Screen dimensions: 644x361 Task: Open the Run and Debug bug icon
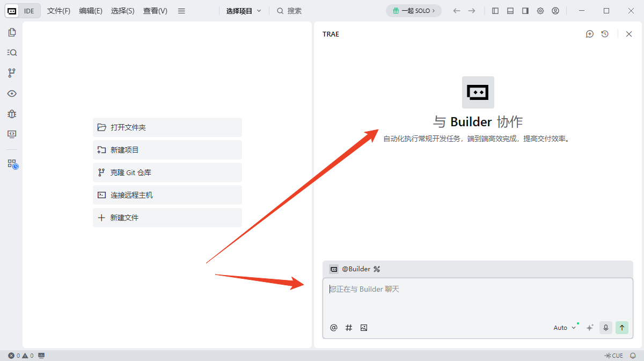point(12,114)
